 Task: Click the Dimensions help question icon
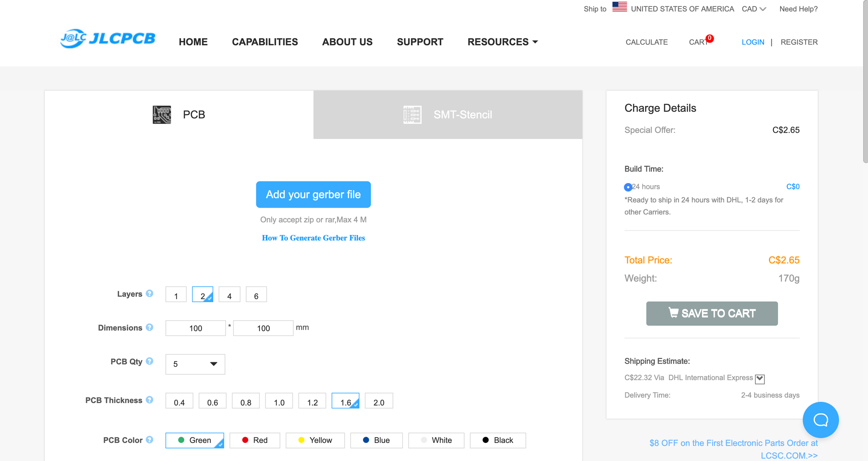click(x=149, y=327)
